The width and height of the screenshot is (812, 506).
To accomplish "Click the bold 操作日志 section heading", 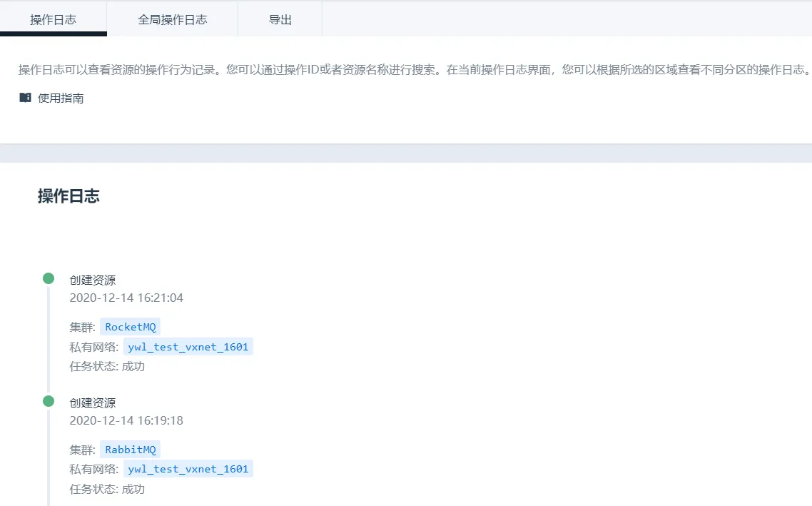I will 68,197.
